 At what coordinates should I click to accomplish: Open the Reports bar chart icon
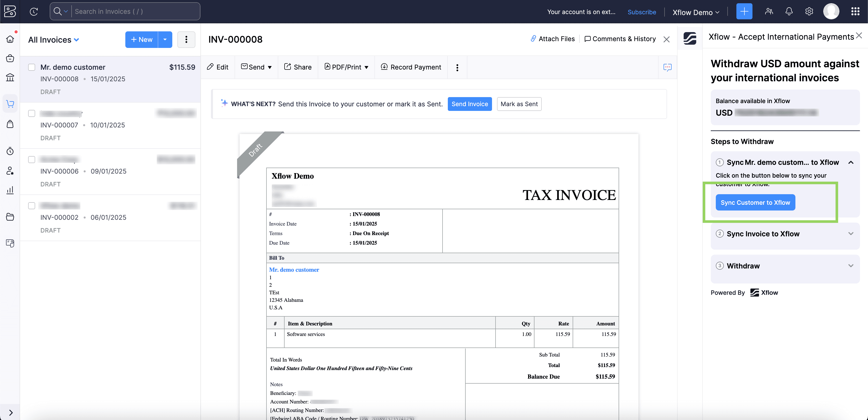(10, 190)
